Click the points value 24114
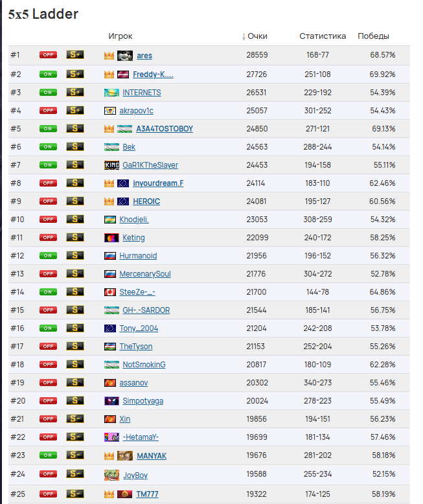Viewport: 423px width, 504px height. [x=255, y=183]
